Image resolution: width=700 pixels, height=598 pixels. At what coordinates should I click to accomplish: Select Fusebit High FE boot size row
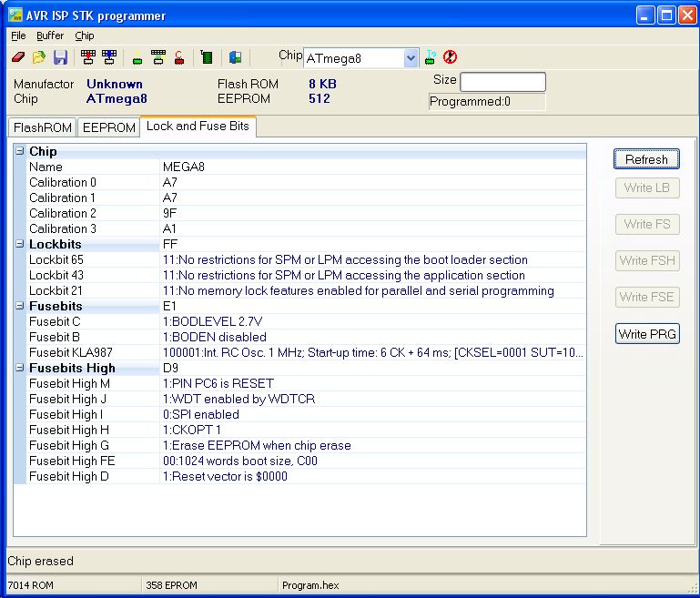tap(306, 461)
